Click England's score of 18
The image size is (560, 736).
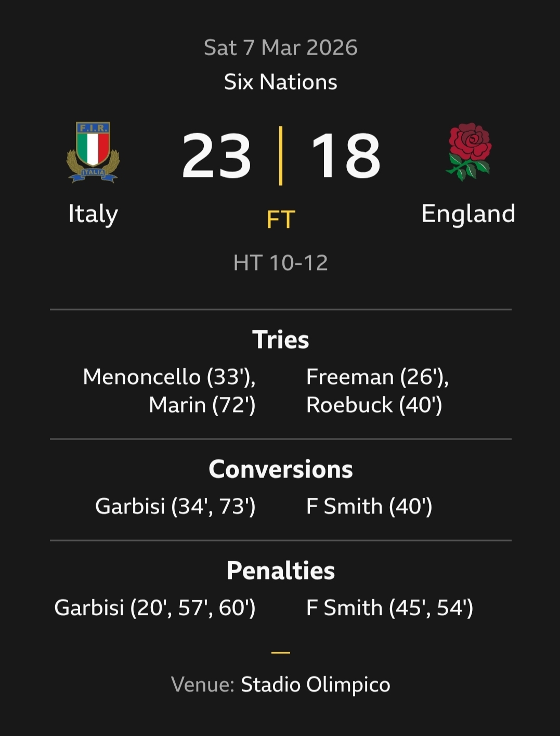346,156
